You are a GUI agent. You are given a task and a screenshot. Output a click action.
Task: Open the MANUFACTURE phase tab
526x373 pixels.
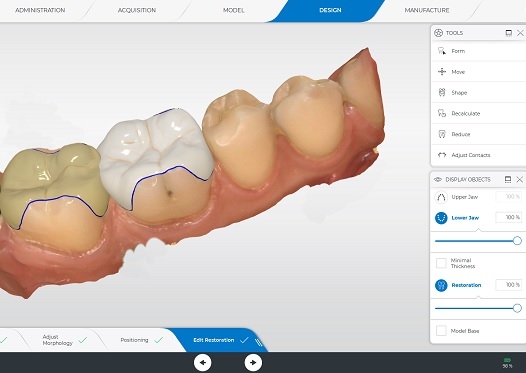tap(427, 10)
